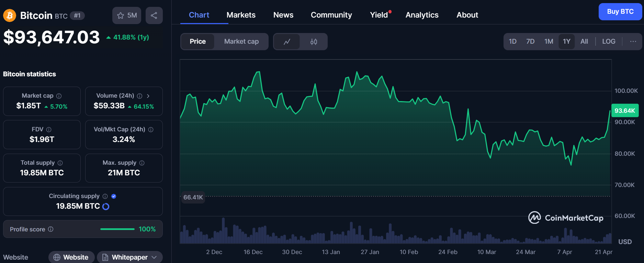Select the 1Y time range
This screenshot has height=263, width=644.
[x=566, y=42]
